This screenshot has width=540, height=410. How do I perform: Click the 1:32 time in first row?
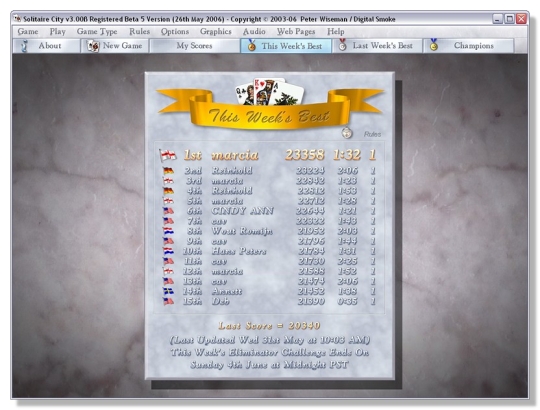coord(347,155)
